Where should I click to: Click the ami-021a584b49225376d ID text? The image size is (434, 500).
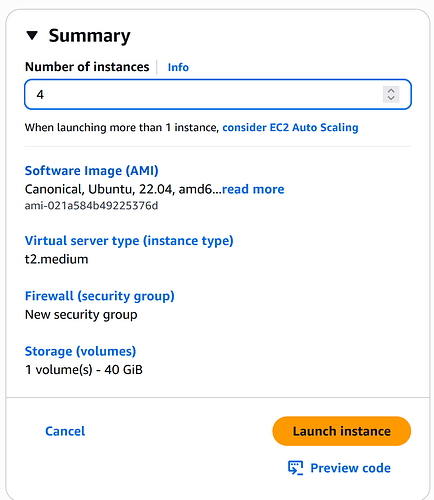click(91, 206)
